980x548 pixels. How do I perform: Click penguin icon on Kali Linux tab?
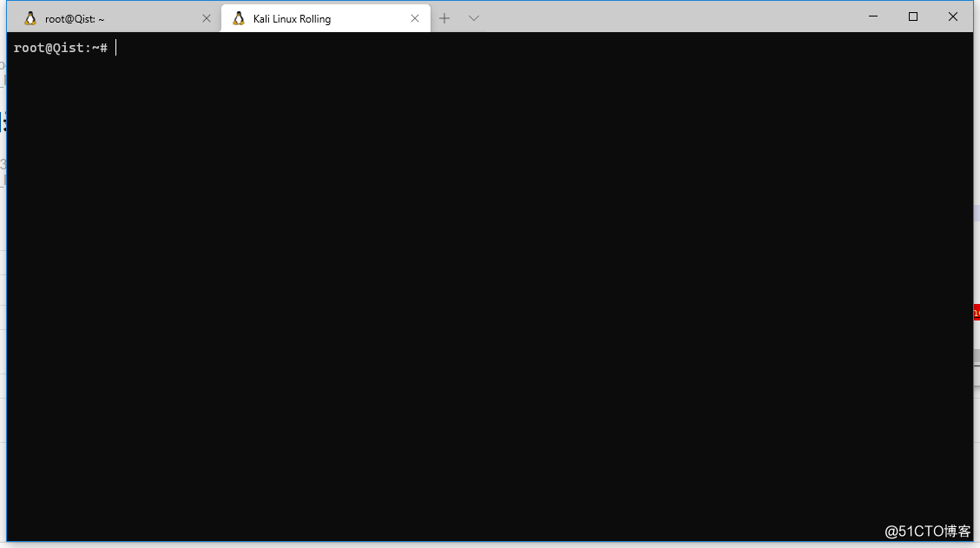pos(238,19)
